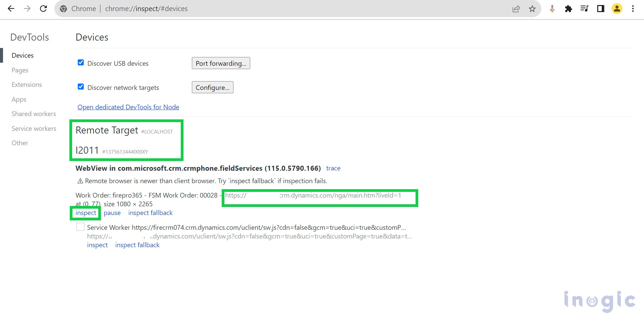Toggle the browser side panel icon
Viewport: 644px width, 320px height.
tap(600, 9)
